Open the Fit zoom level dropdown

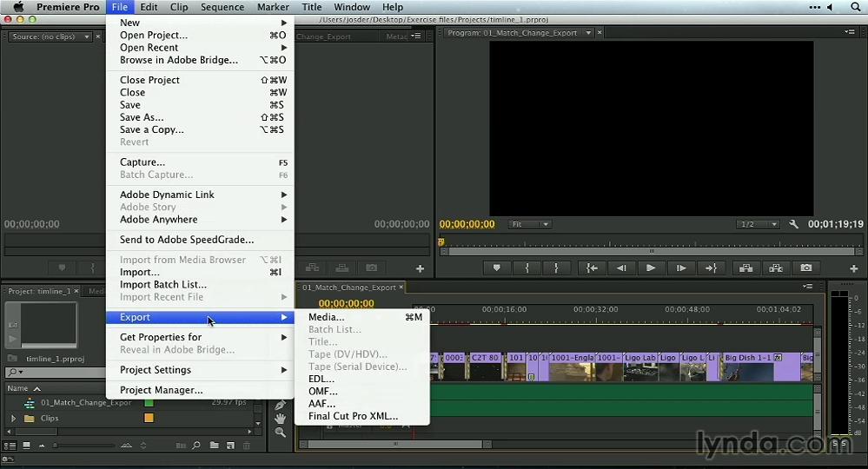(530, 224)
